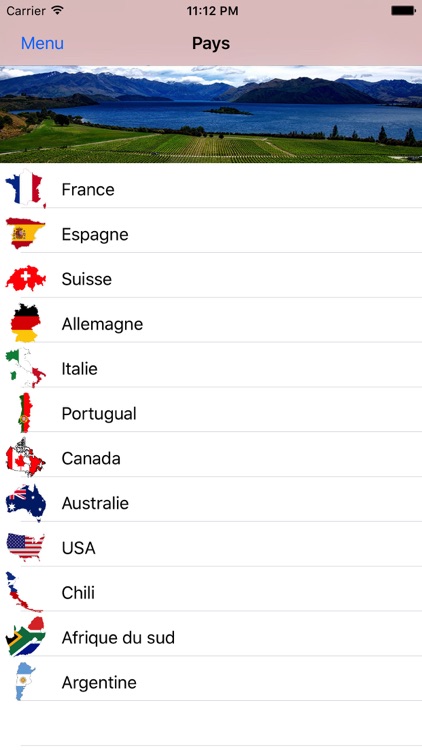Screen dimensions: 422x750
Task: Select the Chile flag map icon
Action: click(x=24, y=592)
